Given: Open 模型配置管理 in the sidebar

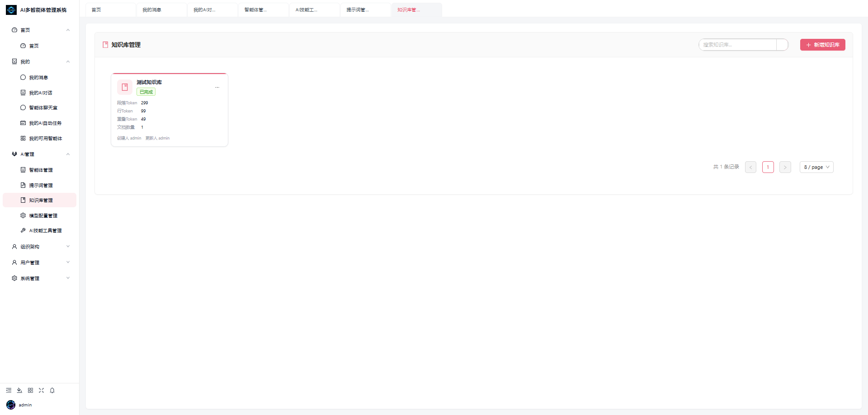Looking at the screenshot, I should click(40, 215).
